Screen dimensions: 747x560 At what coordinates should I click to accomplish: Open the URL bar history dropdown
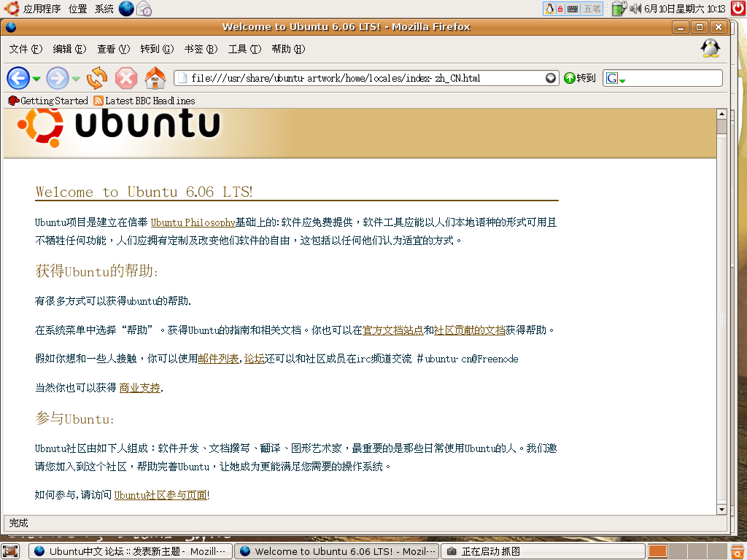pyautogui.click(x=550, y=78)
